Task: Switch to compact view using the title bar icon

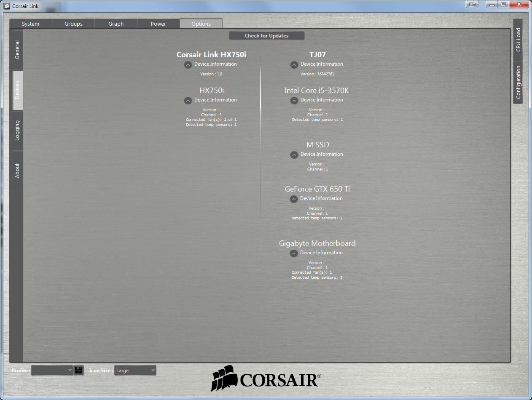Action: pos(472,5)
